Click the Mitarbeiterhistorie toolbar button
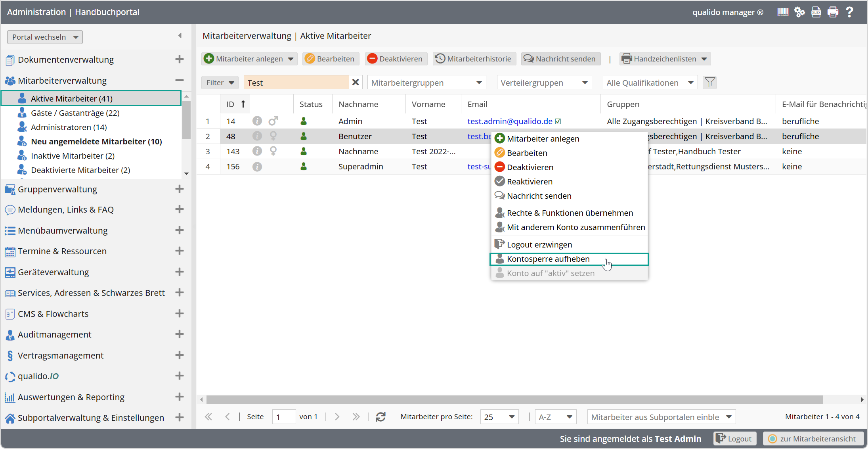 point(474,59)
